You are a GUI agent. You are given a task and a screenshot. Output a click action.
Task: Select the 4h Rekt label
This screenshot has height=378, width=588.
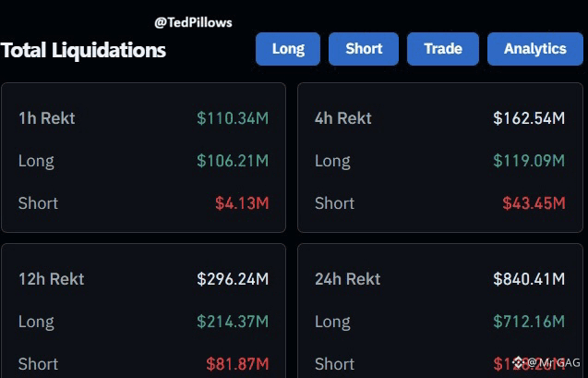pyautogui.click(x=343, y=118)
